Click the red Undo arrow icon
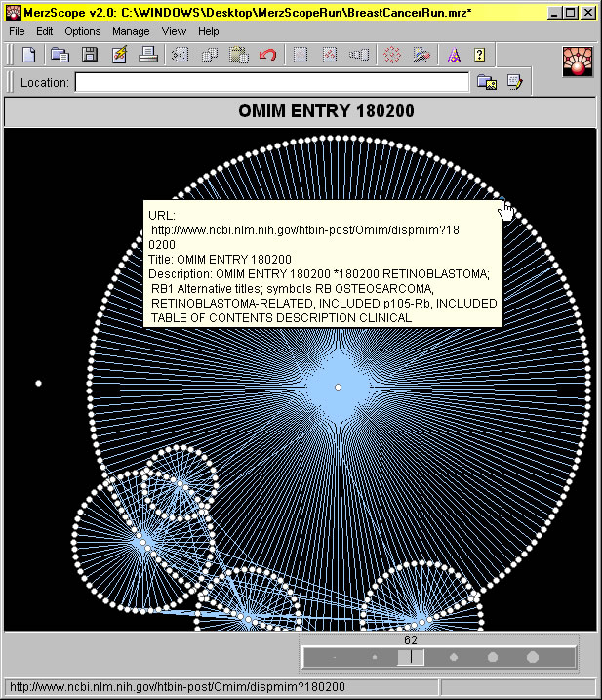 (268, 55)
